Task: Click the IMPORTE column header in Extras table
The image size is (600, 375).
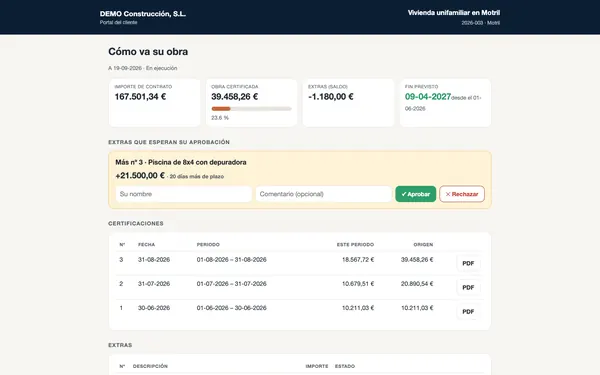Action: (x=317, y=366)
